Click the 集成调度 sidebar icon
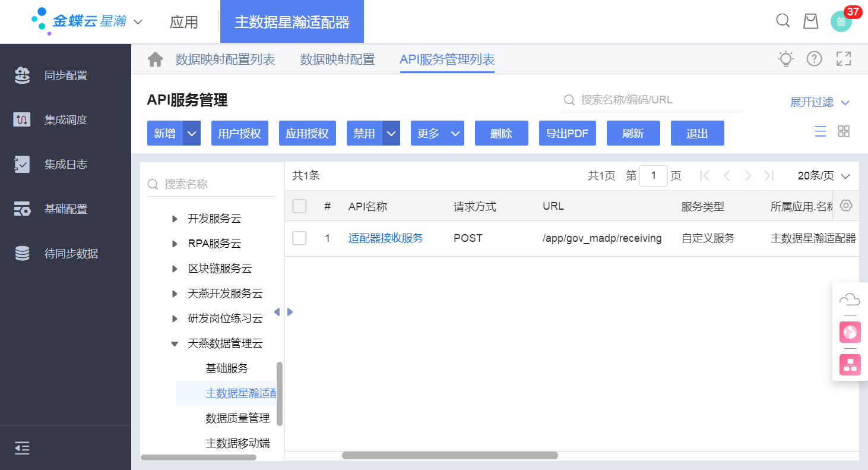868x470 pixels. 22,119
